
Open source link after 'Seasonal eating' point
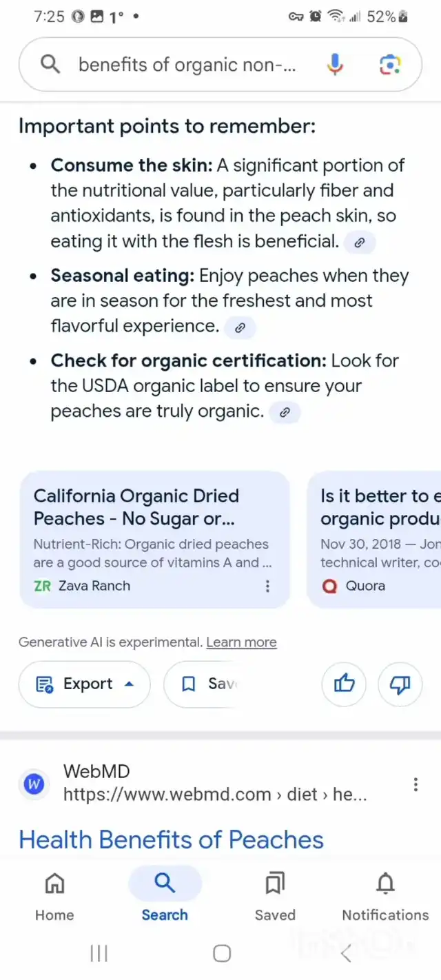coord(240,327)
